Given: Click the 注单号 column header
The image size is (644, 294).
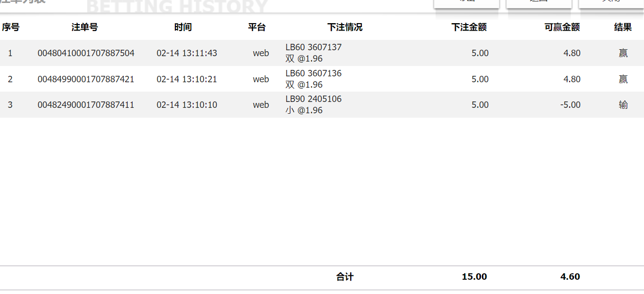Looking at the screenshot, I should pos(85,27).
